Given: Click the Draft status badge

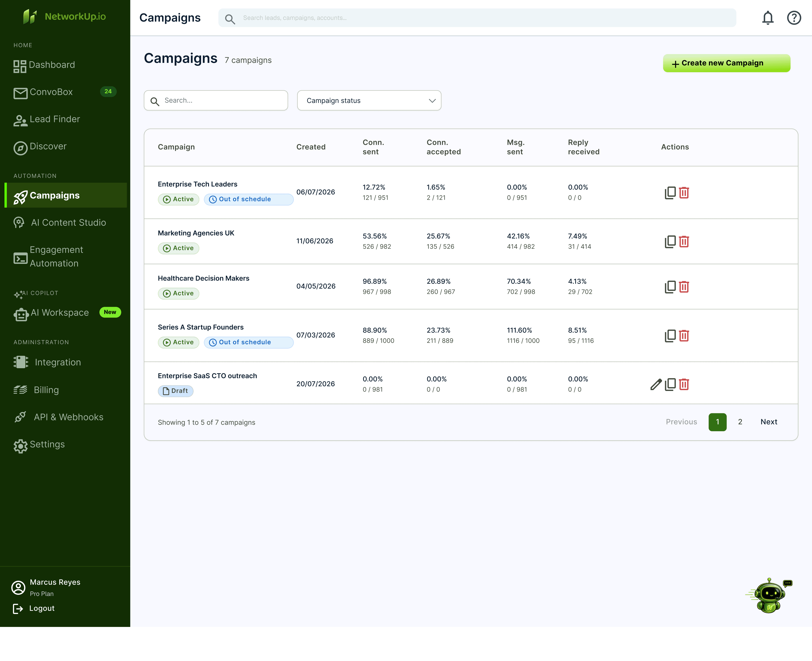Looking at the screenshot, I should click(x=176, y=391).
